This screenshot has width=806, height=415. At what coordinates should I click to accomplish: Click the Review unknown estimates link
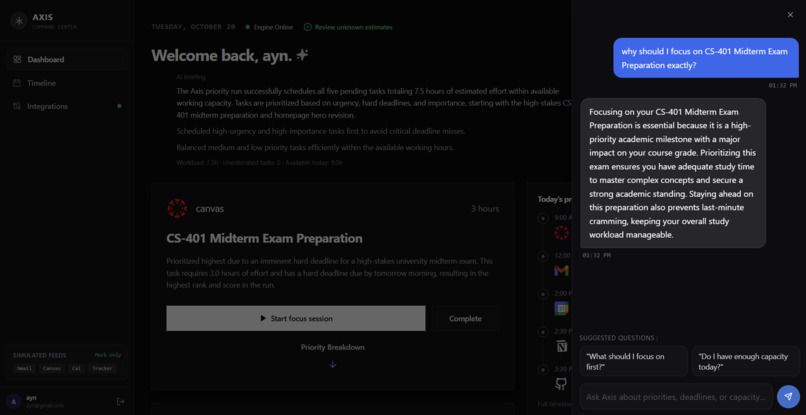point(348,27)
